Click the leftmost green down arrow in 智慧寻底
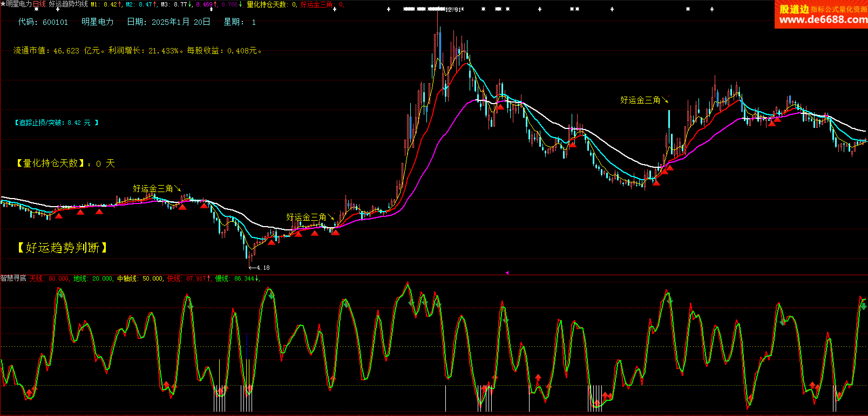 point(60,294)
